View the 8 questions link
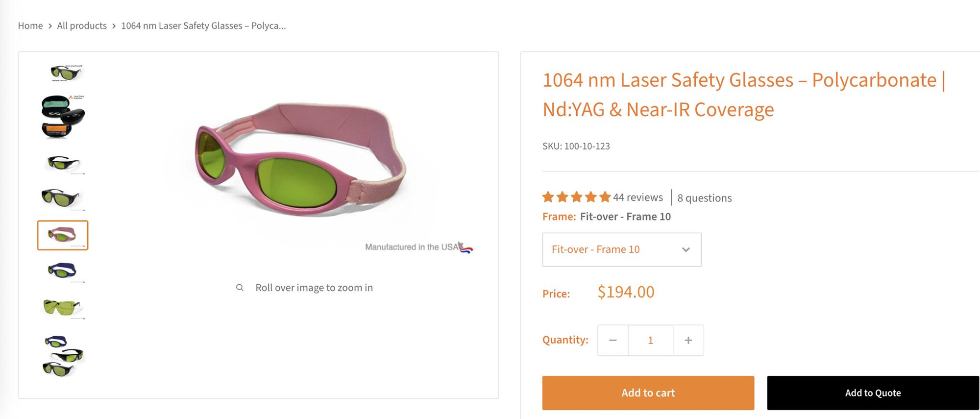Screen dimensions: 980x419 (x=704, y=198)
